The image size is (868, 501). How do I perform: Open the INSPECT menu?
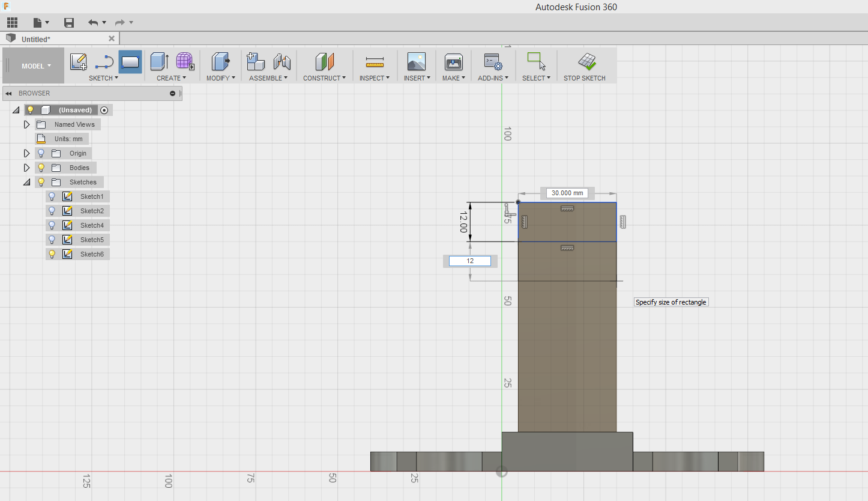coord(375,78)
